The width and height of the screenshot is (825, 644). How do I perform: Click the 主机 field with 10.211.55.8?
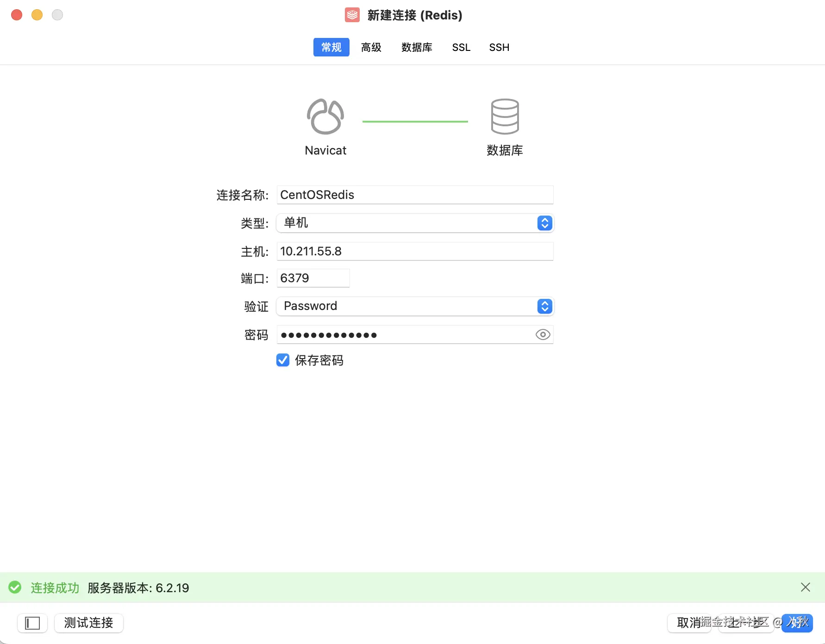[415, 251]
